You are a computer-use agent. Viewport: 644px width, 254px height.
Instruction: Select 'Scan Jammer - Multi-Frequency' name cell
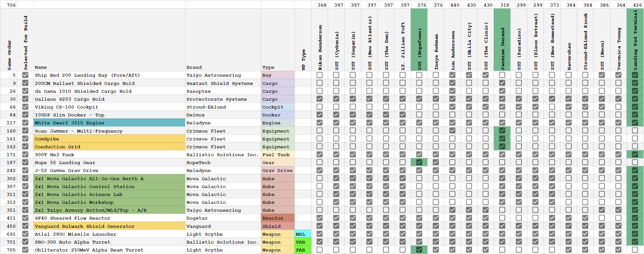pos(110,131)
